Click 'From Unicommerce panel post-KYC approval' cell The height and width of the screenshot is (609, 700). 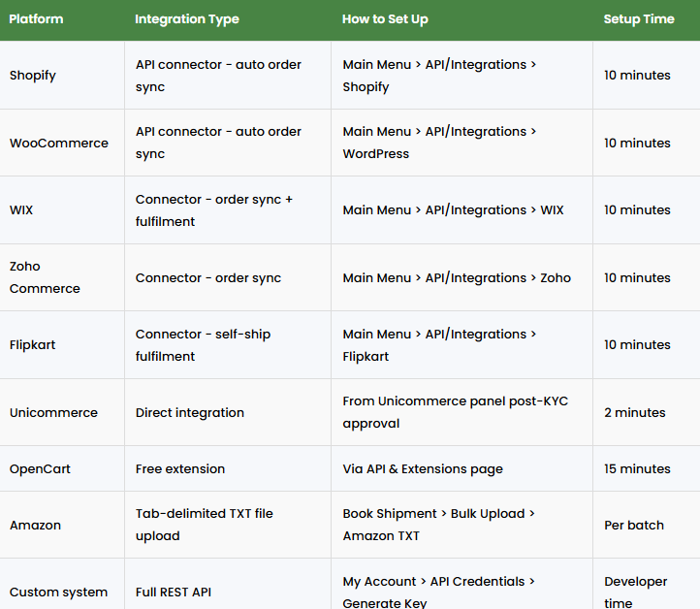pyautogui.click(x=461, y=412)
